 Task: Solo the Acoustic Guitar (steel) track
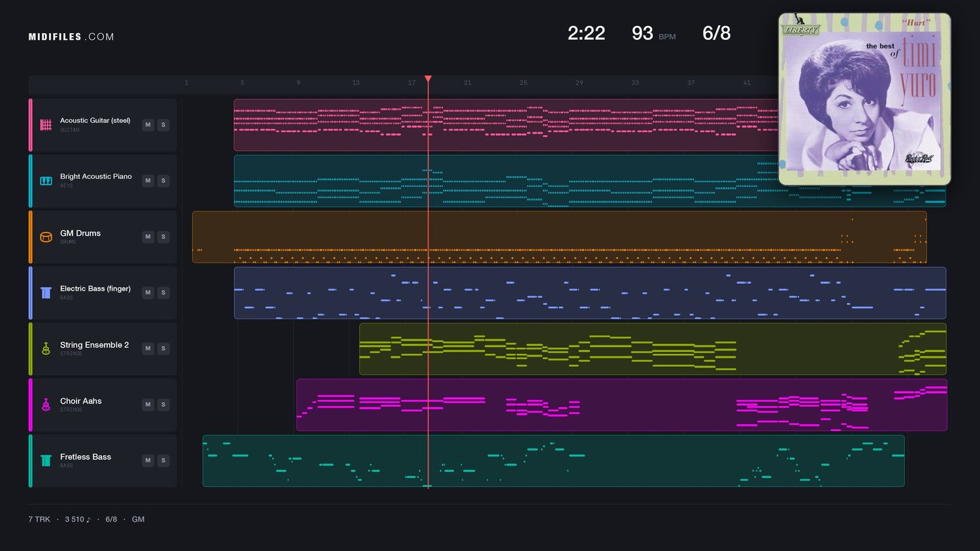(163, 125)
